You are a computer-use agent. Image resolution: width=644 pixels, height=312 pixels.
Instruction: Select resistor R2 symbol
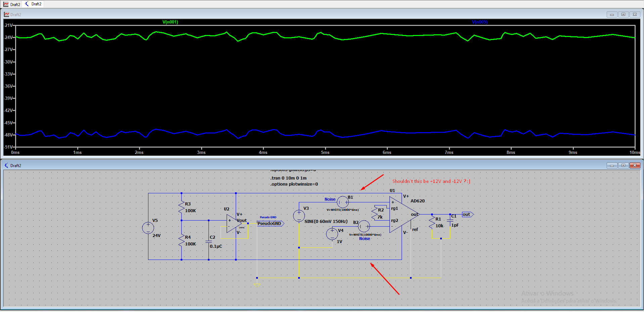click(x=375, y=213)
